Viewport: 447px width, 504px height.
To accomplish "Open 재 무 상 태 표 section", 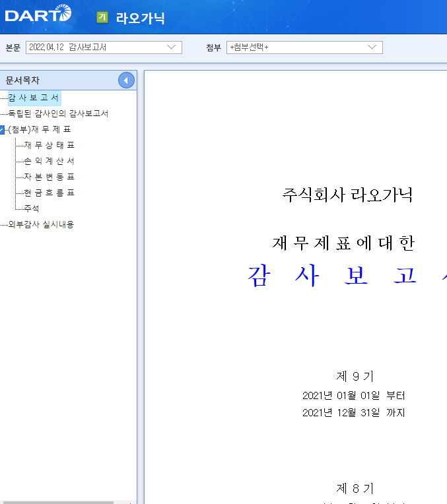I will 50,145.
